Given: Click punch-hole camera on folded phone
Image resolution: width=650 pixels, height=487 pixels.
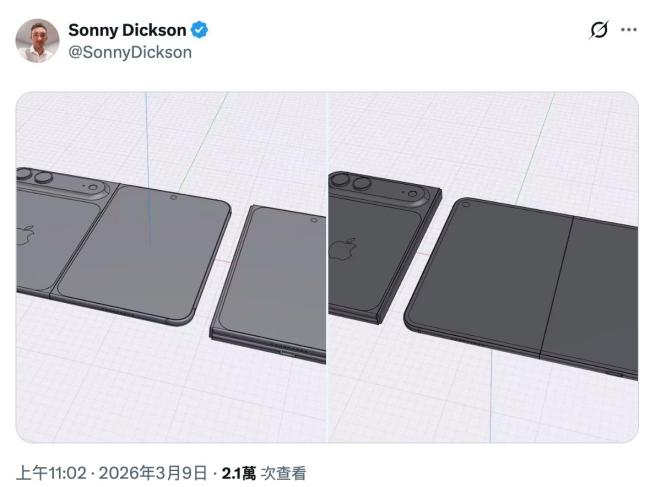Looking at the screenshot, I should tap(314, 220).
